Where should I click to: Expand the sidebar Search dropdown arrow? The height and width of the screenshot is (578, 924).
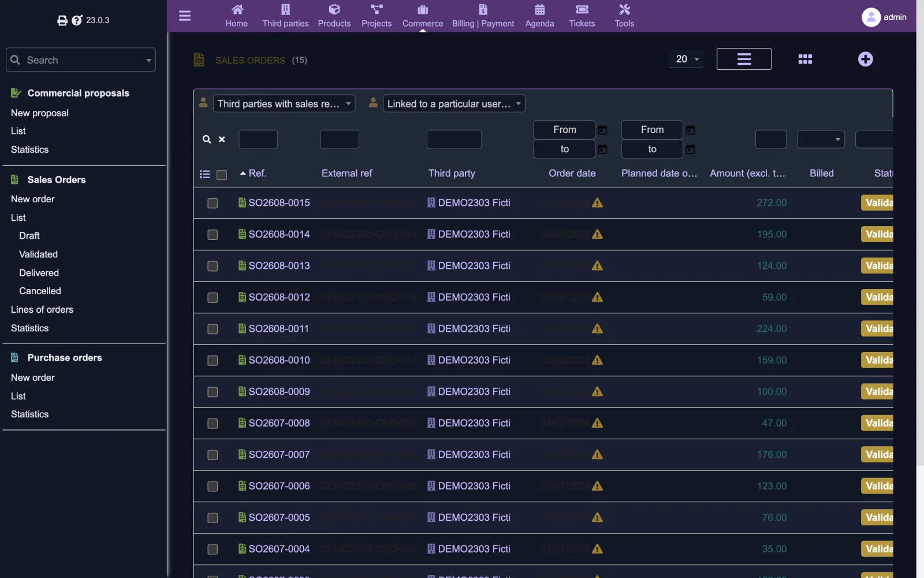pyautogui.click(x=148, y=60)
